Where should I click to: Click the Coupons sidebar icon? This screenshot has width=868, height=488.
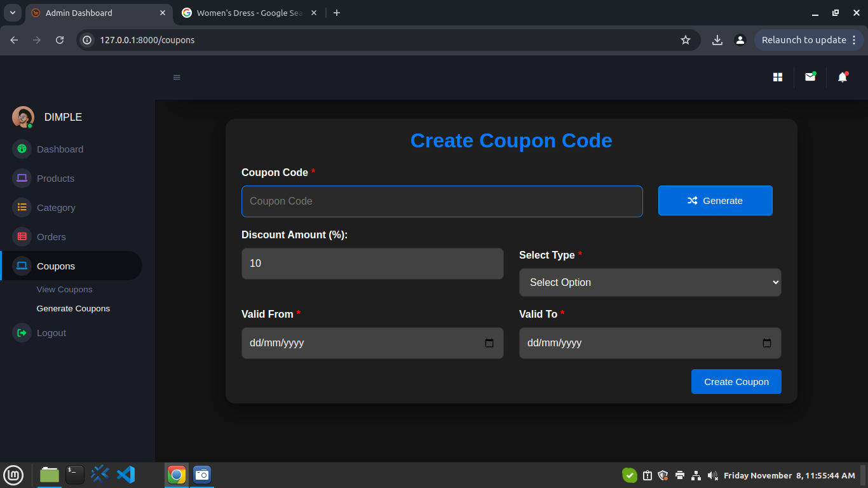click(22, 266)
